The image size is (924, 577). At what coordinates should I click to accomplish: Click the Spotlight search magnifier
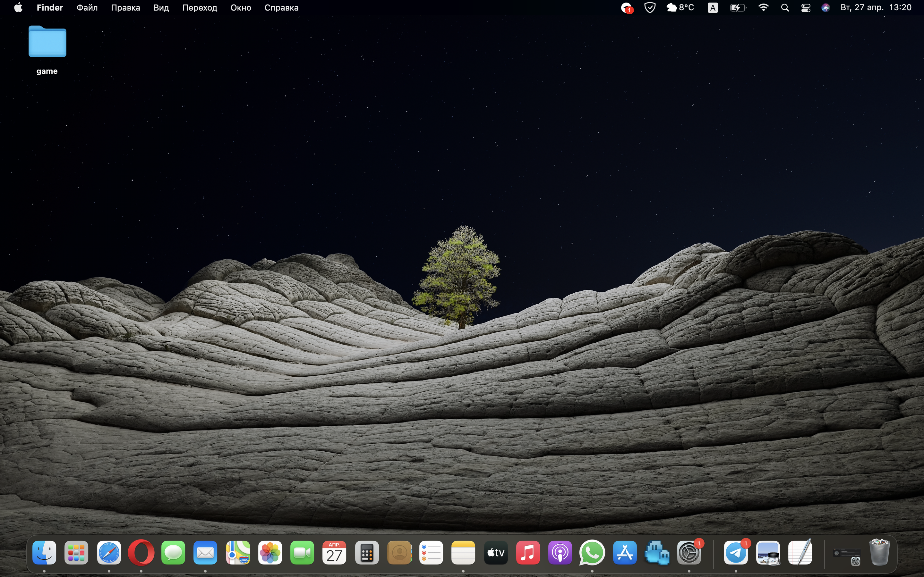(x=785, y=8)
